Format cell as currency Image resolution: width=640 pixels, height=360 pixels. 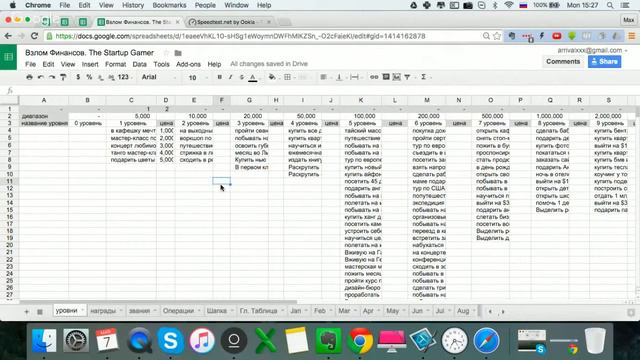pos(78,77)
